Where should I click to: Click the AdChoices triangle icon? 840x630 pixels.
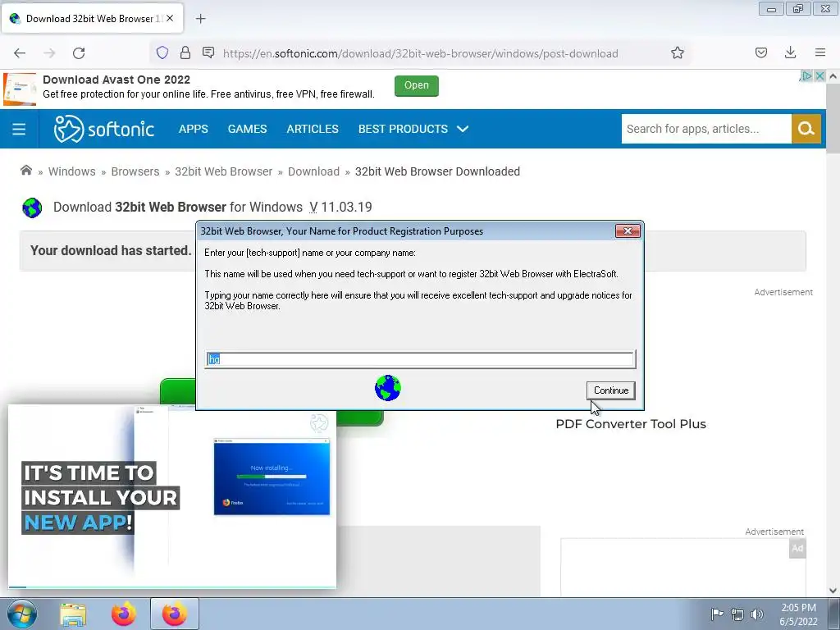807,76
